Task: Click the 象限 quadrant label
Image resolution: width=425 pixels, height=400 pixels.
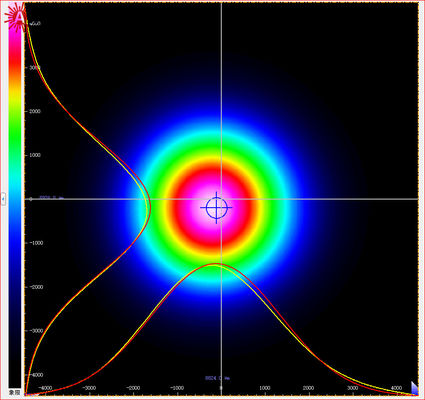Action: tap(15, 392)
